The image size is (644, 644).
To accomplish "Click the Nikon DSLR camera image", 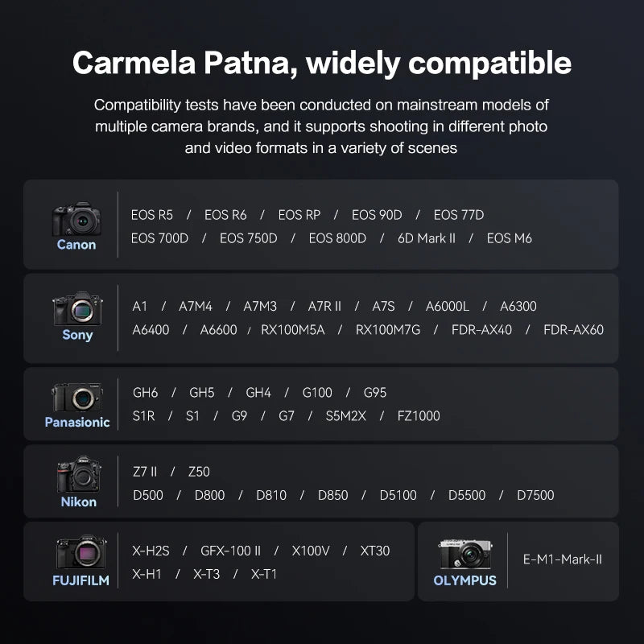I will [79, 474].
